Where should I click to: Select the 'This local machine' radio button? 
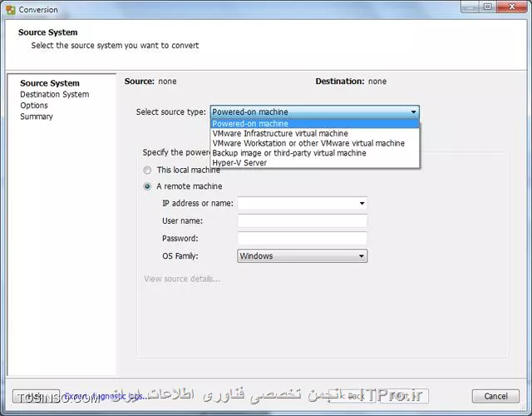pyautogui.click(x=147, y=170)
